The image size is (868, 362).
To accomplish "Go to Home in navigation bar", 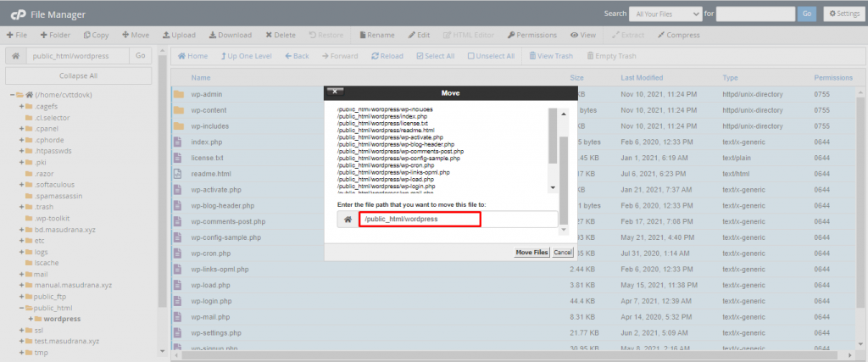I will pos(192,56).
